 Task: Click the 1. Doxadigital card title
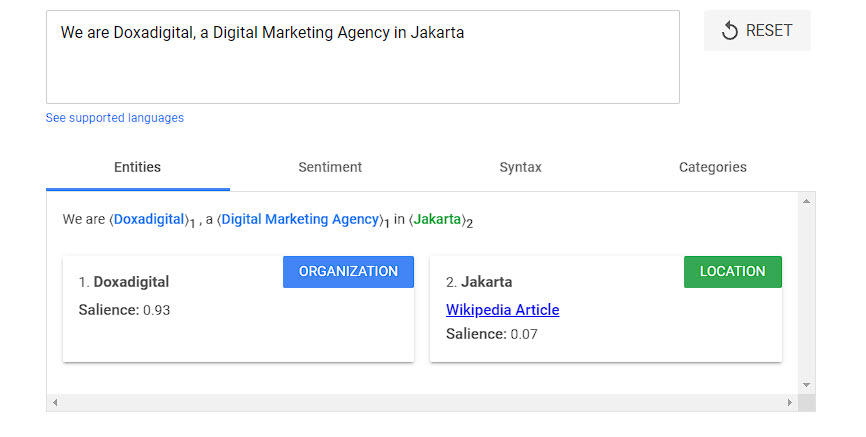click(124, 282)
